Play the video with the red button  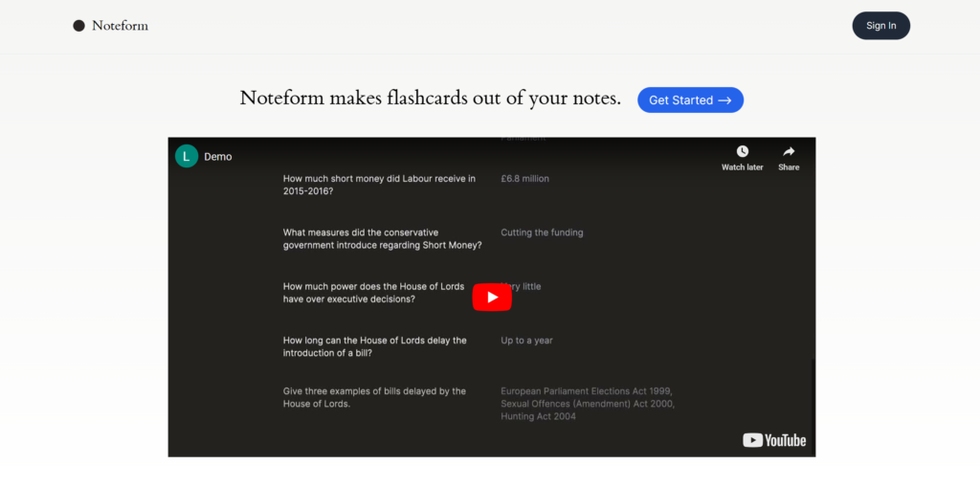tap(492, 297)
